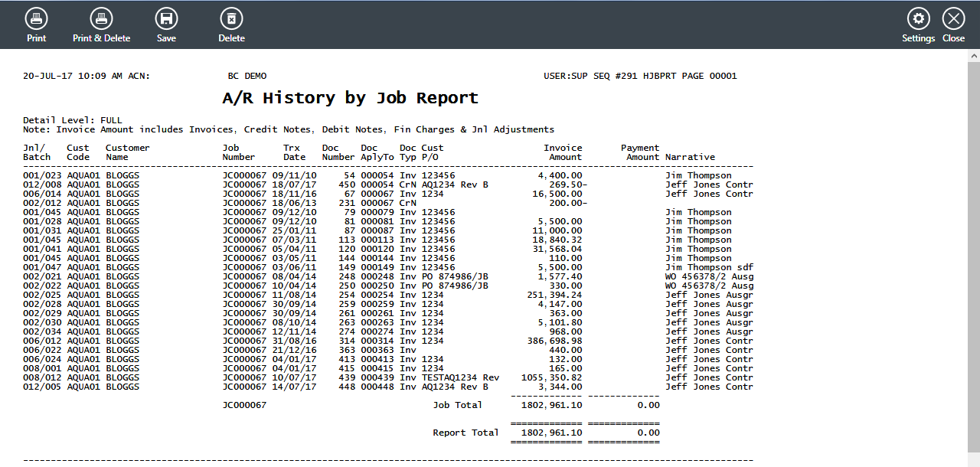
Task: Click the "0.00" payment in Job Total row
Action: [648, 405]
